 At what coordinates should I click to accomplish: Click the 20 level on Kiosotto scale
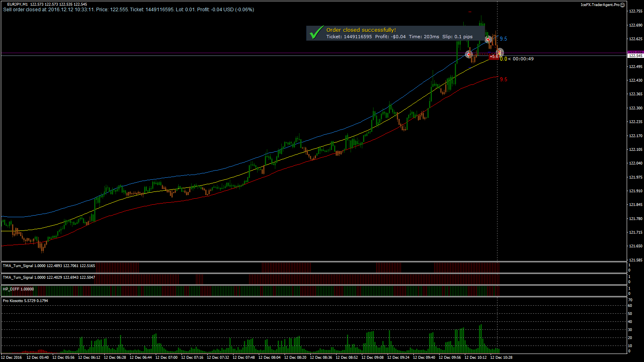[x=630, y=338]
